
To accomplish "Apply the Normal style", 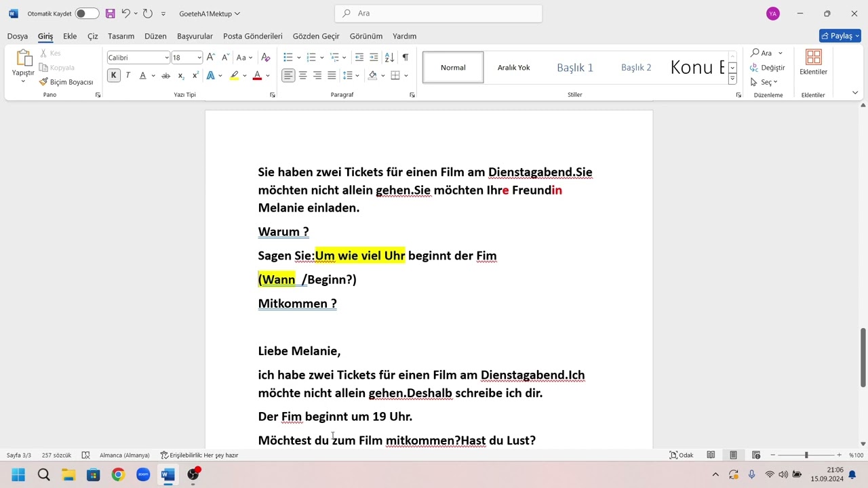I will (x=453, y=67).
